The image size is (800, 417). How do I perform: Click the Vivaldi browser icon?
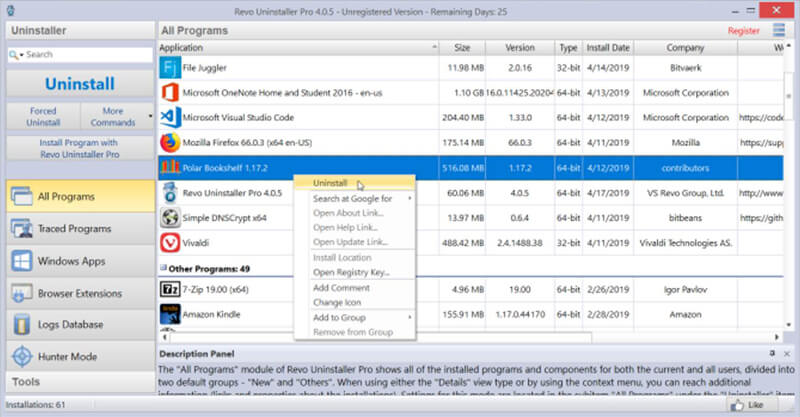coord(170,243)
